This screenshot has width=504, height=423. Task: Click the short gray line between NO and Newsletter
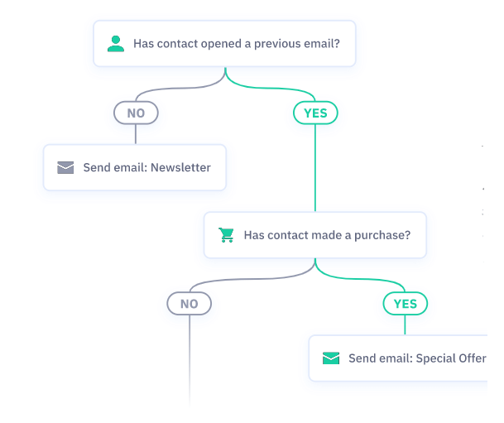[x=136, y=135]
